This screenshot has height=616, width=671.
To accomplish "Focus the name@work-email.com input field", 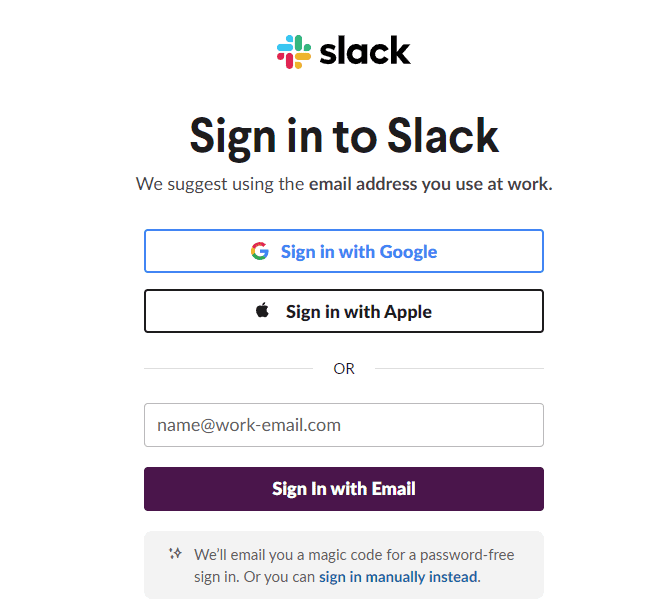I will pyautogui.click(x=343, y=425).
